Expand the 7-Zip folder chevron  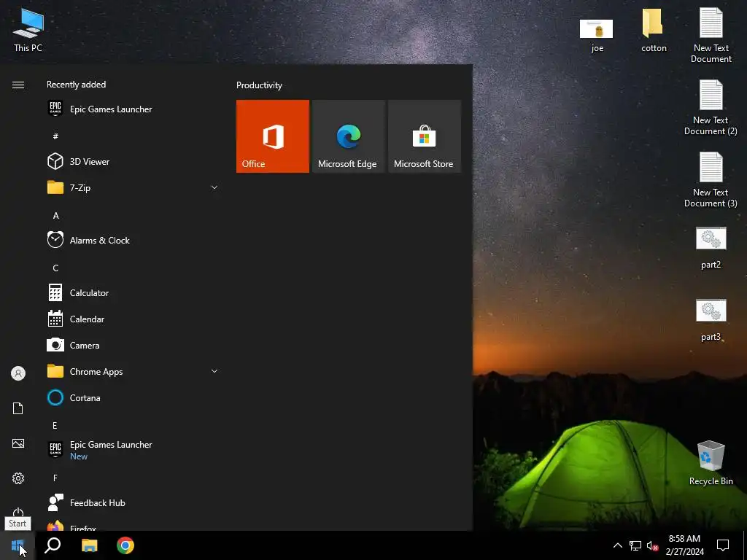(214, 187)
